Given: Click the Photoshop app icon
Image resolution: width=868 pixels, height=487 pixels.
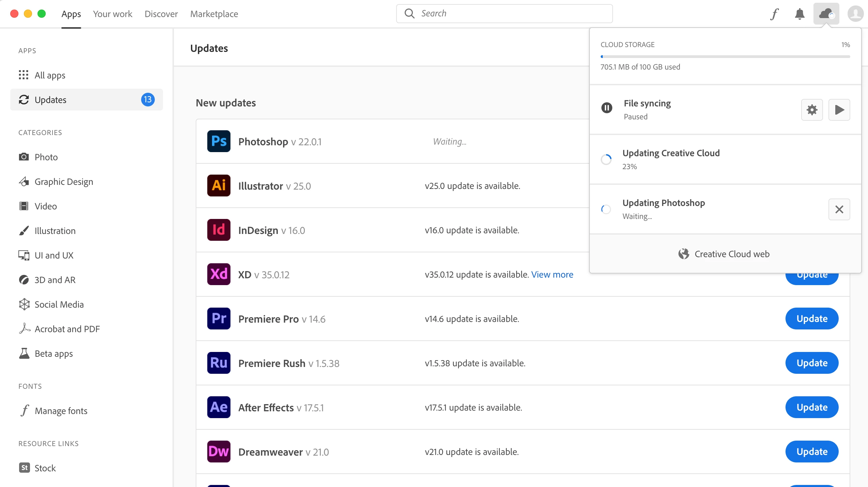Looking at the screenshot, I should (219, 141).
